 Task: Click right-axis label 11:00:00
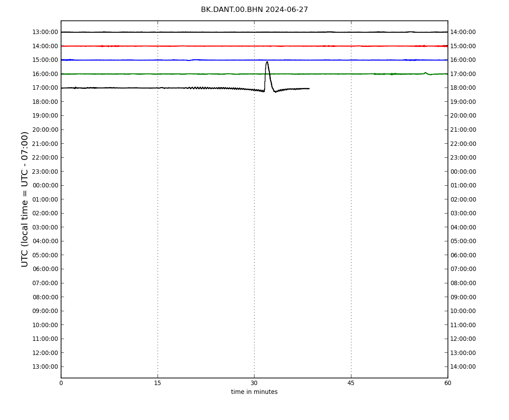pos(463,325)
